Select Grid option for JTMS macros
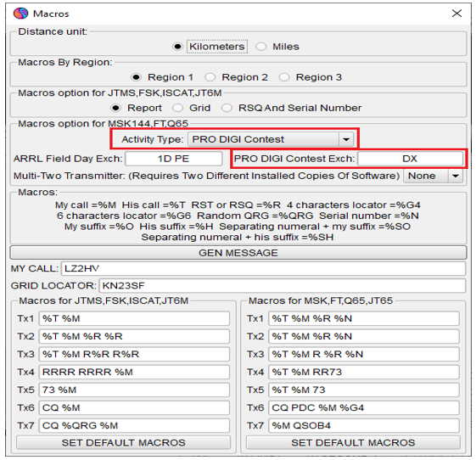The width and height of the screenshot is (476, 460). coord(177,108)
